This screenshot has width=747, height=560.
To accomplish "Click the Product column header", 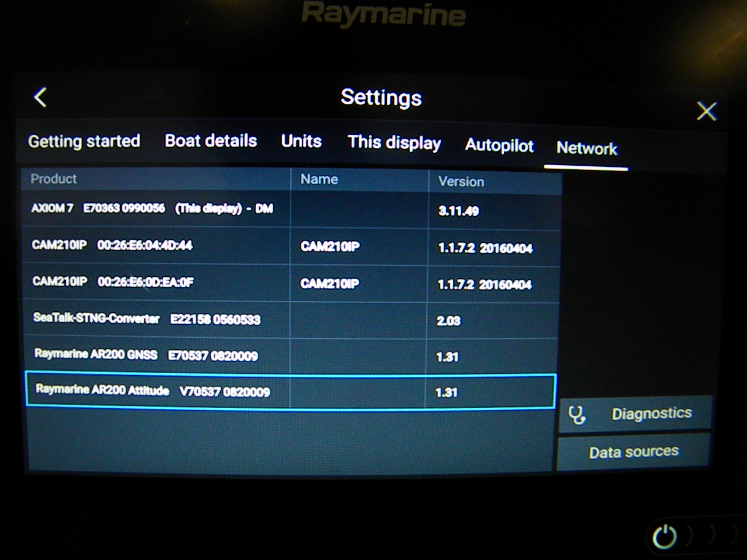I will point(54,179).
